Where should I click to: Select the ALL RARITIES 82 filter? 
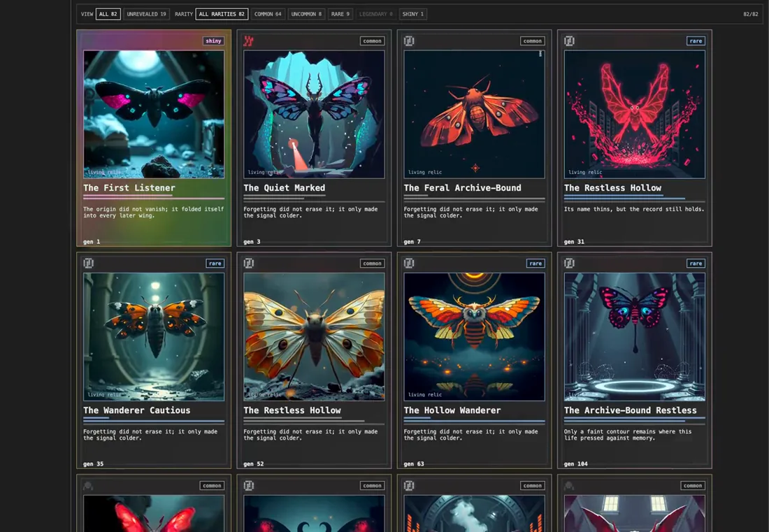(x=222, y=14)
